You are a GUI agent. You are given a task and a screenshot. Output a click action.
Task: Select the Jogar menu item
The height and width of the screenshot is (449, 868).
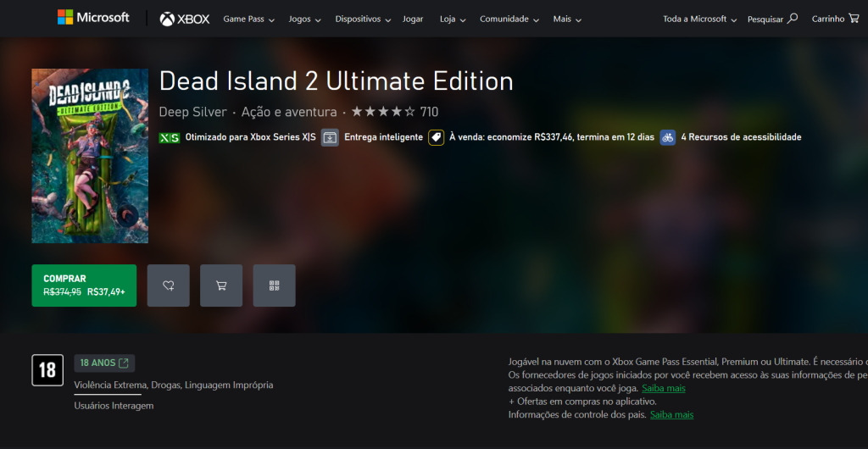point(413,19)
